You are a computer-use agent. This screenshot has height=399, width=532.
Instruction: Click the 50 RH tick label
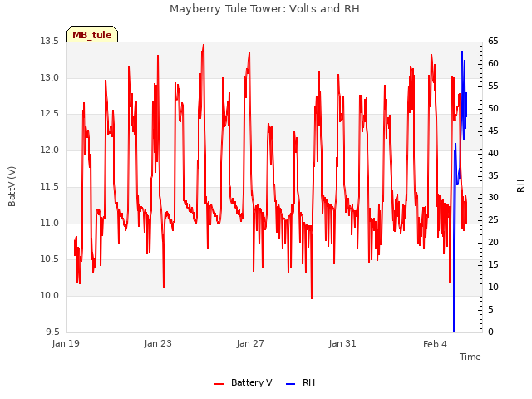(x=493, y=109)
